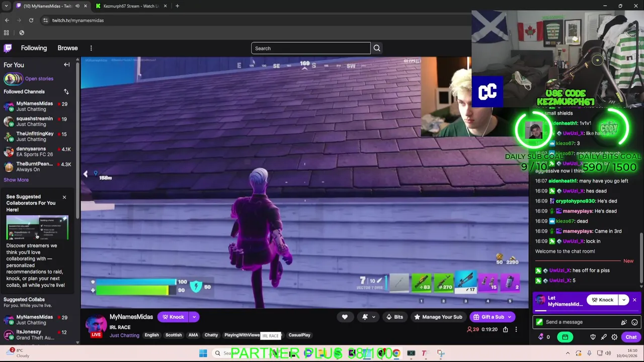The height and width of the screenshot is (362, 644).
Task: Open chat settings gear
Action: coord(614,337)
